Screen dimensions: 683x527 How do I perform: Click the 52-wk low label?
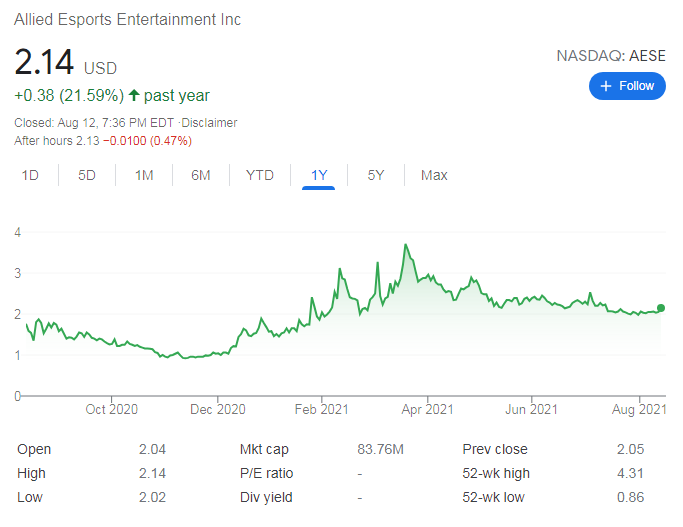494,497
